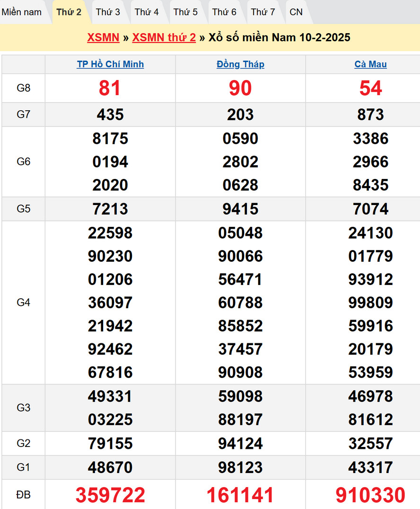Viewport: 420px width, 509px height.
Task: Click Cà Mau G8 number 54
Action: coord(370,89)
